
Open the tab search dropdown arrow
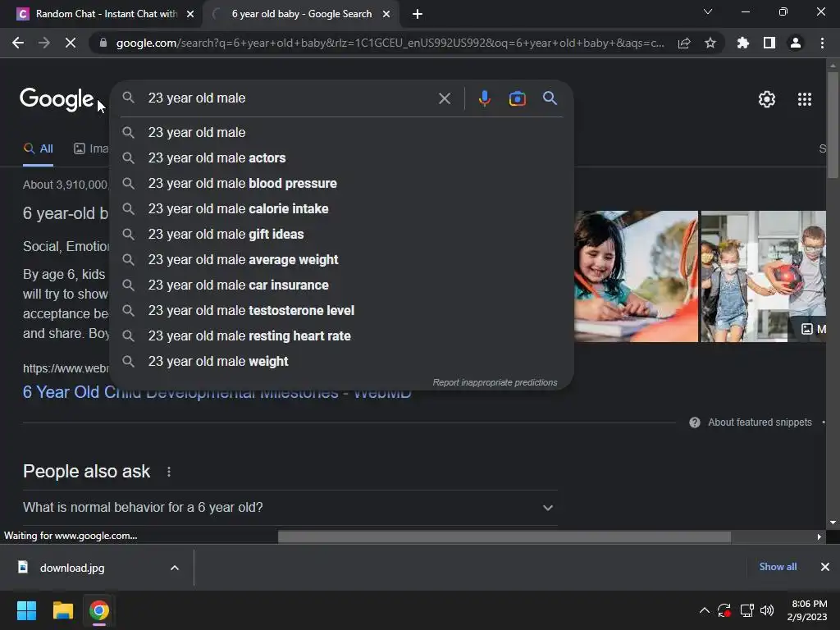pos(708,11)
